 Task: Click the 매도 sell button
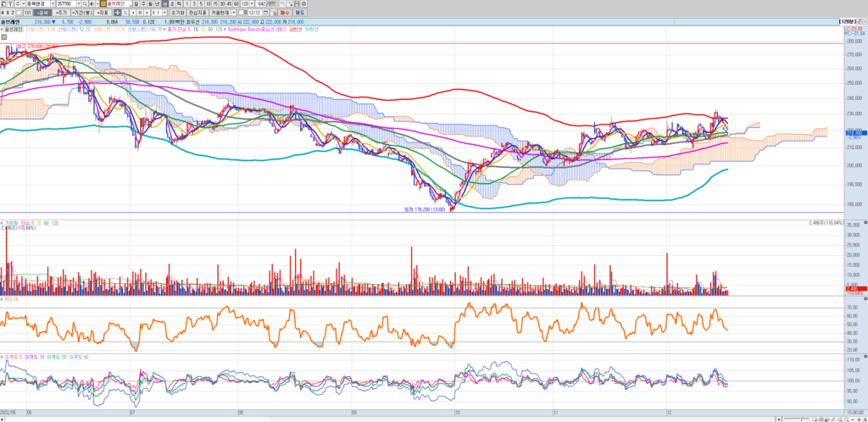(300, 14)
